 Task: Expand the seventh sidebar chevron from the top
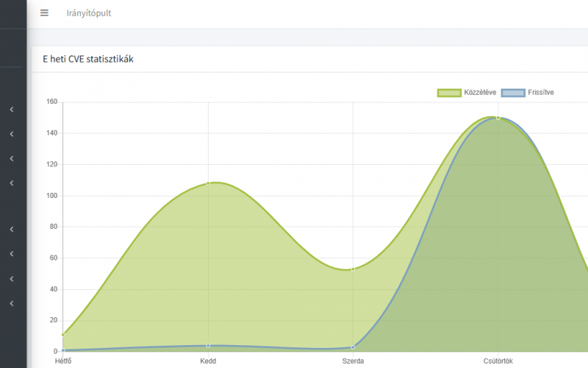pyautogui.click(x=12, y=279)
